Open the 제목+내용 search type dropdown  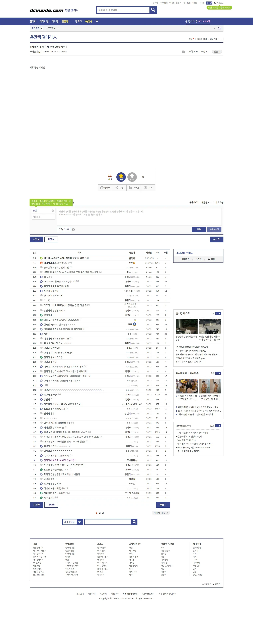click(72, 522)
